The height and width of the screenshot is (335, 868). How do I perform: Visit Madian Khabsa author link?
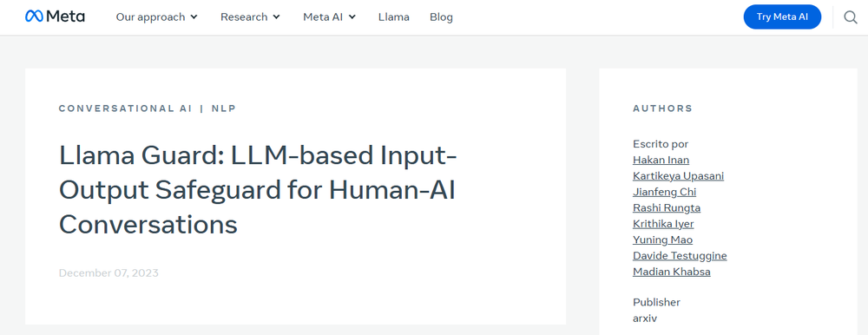click(x=672, y=272)
